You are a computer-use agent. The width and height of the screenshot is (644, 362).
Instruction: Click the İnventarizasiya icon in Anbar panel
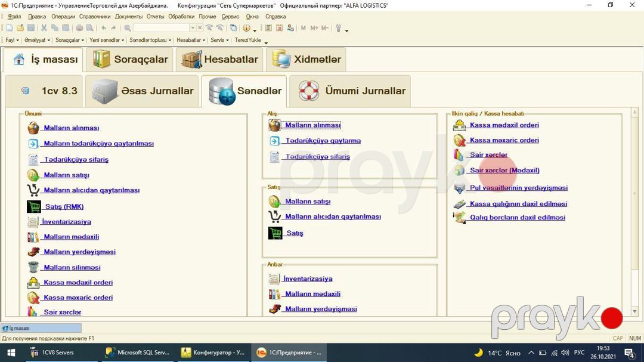point(274,279)
